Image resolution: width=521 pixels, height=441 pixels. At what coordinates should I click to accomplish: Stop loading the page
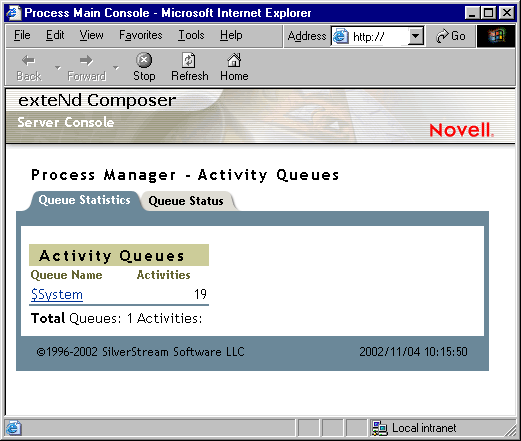(x=144, y=67)
